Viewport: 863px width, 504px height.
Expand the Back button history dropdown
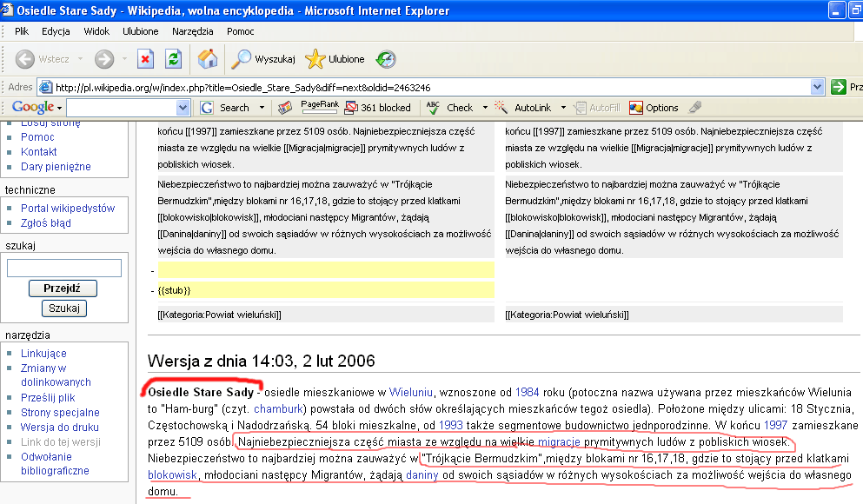80,59
